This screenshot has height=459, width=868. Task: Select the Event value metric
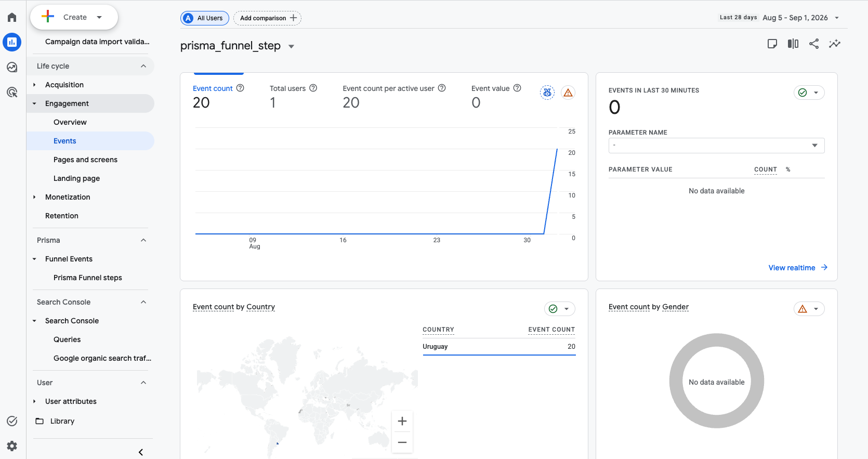490,88
